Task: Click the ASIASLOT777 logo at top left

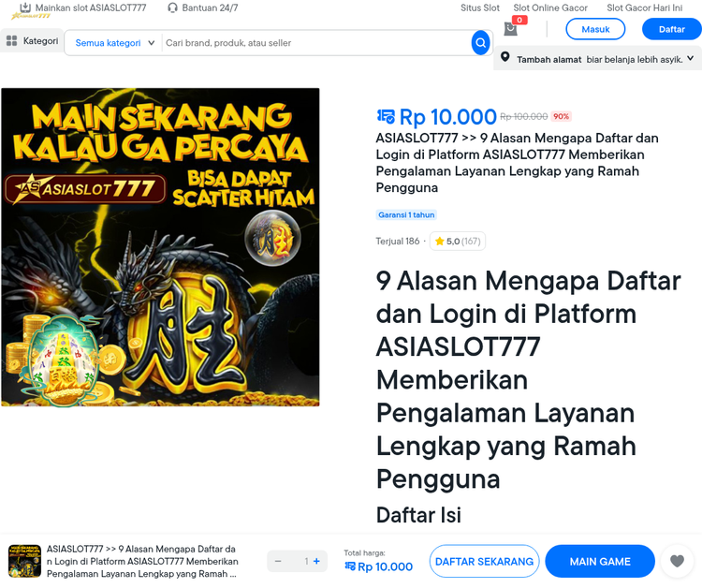Action: point(31,16)
